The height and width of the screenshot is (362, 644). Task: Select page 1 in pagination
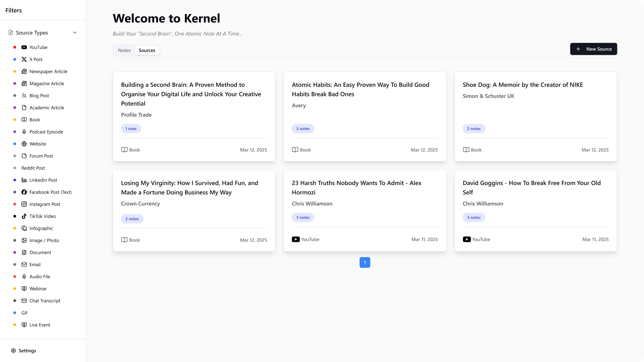click(x=365, y=262)
